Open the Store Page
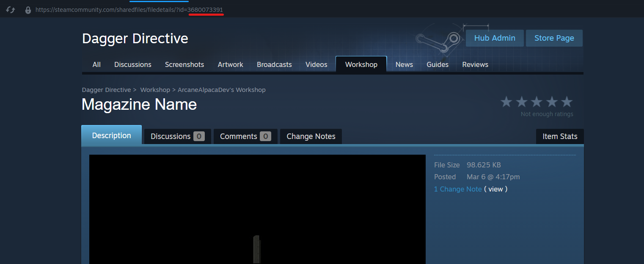Viewport: 644px width, 264px height. point(554,38)
